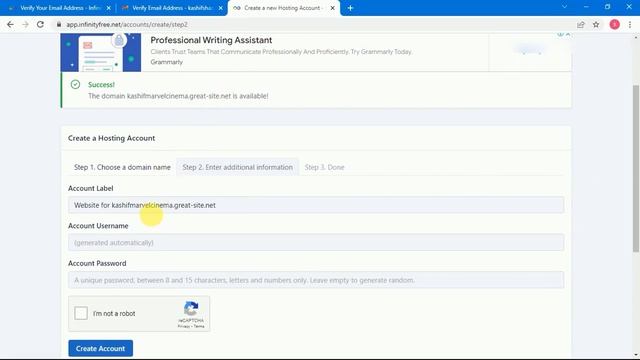Restore down the Chrome window
Image resolution: width=640 pixels, height=360 pixels.
[x=607, y=7]
